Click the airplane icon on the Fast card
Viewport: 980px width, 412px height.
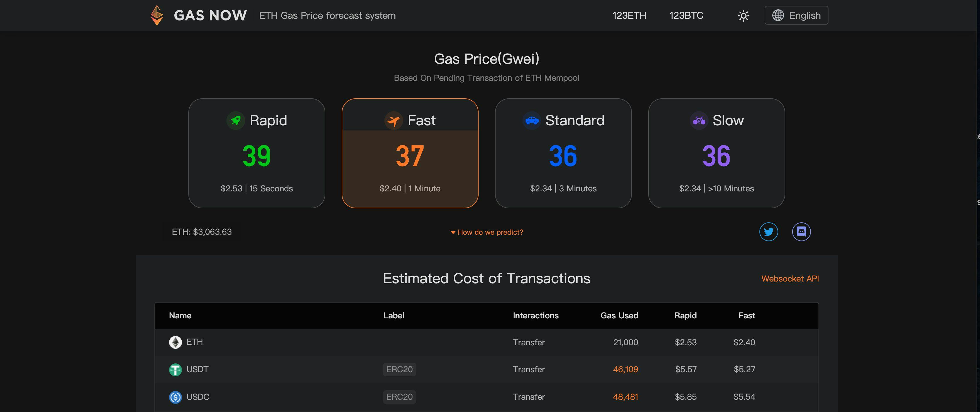(394, 120)
